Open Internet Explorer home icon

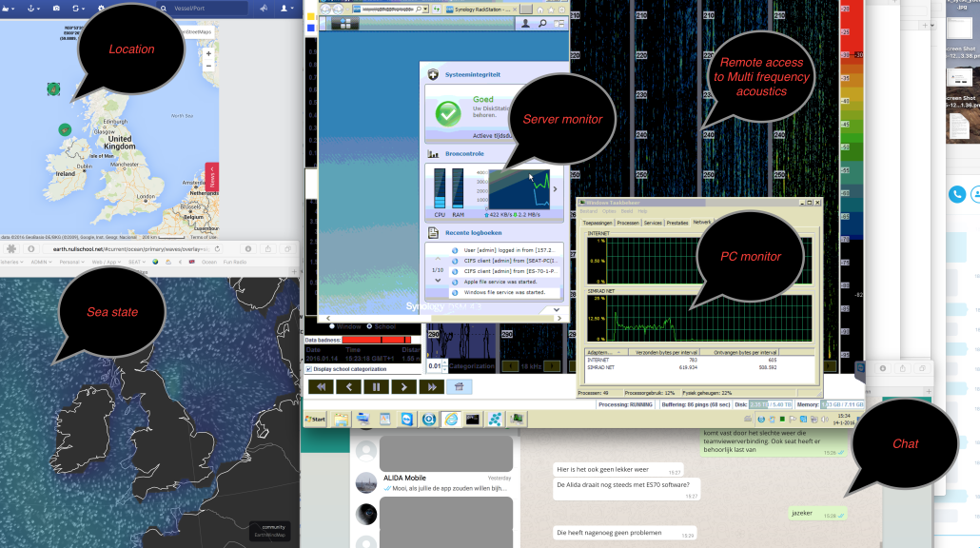click(x=540, y=10)
